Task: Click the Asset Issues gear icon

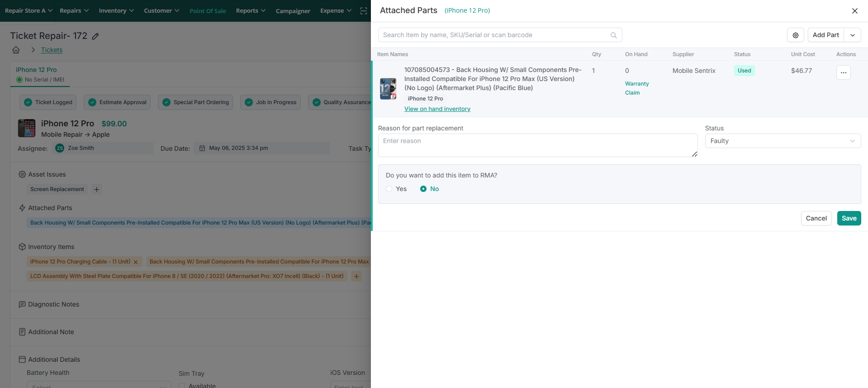Action: 22,174
